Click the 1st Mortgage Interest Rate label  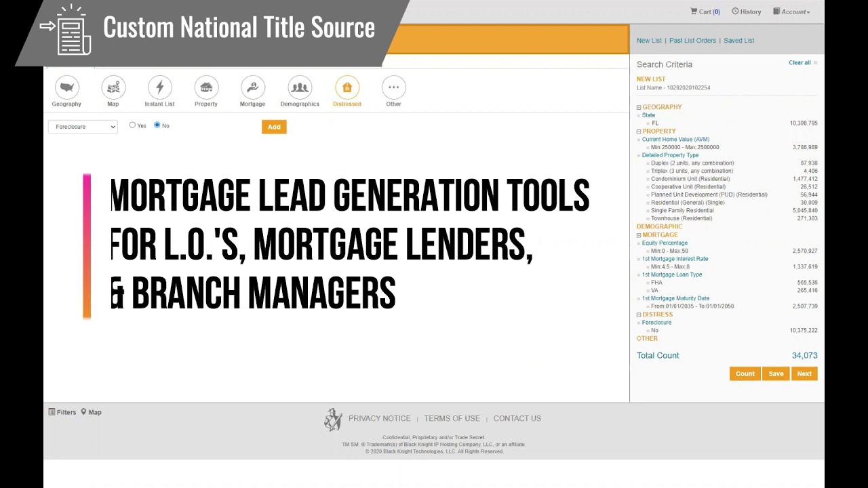click(675, 259)
